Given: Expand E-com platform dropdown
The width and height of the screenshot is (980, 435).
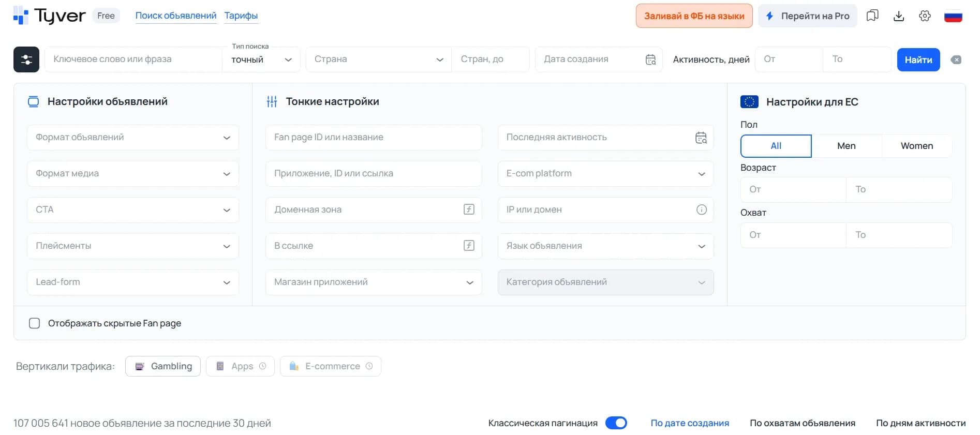Looking at the screenshot, I should [606, 174].
